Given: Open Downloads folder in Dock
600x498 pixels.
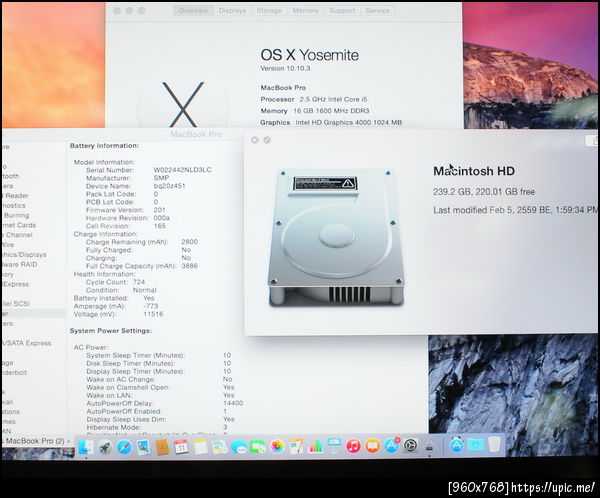Looking at the screenshot, I should (x=475, y=446).
